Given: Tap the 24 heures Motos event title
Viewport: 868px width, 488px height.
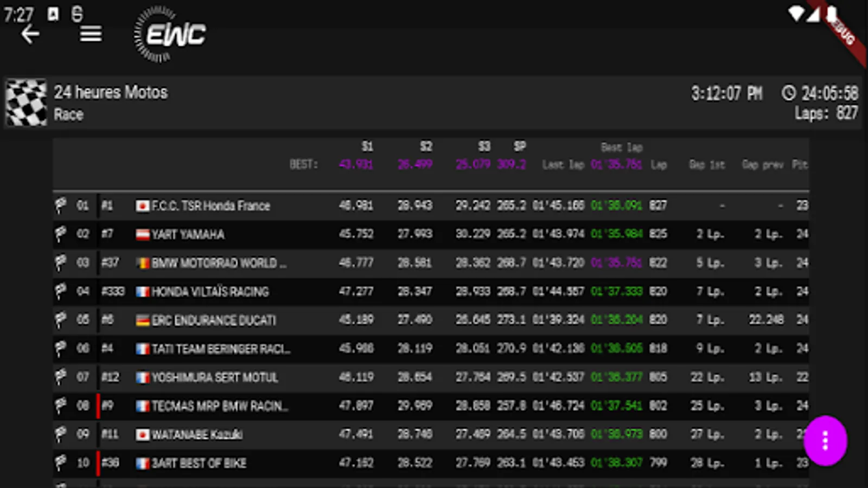Looking at the screenshot, I should [111, 93].
